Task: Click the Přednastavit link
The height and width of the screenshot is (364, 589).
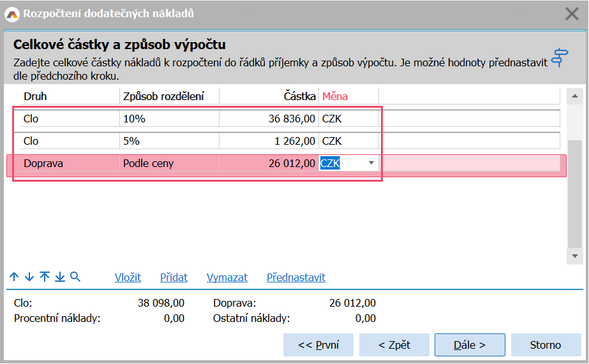Action: pos(295,277)
